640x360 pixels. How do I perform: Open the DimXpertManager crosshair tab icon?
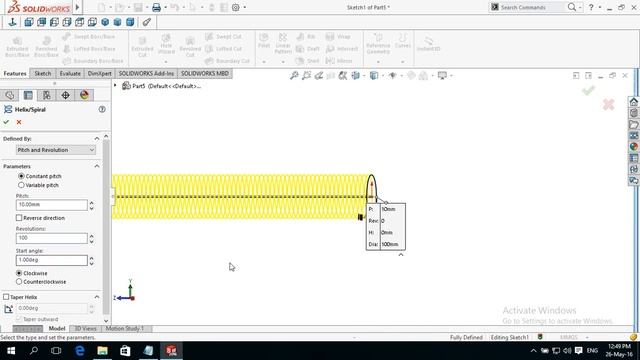(x=65, y=95)
